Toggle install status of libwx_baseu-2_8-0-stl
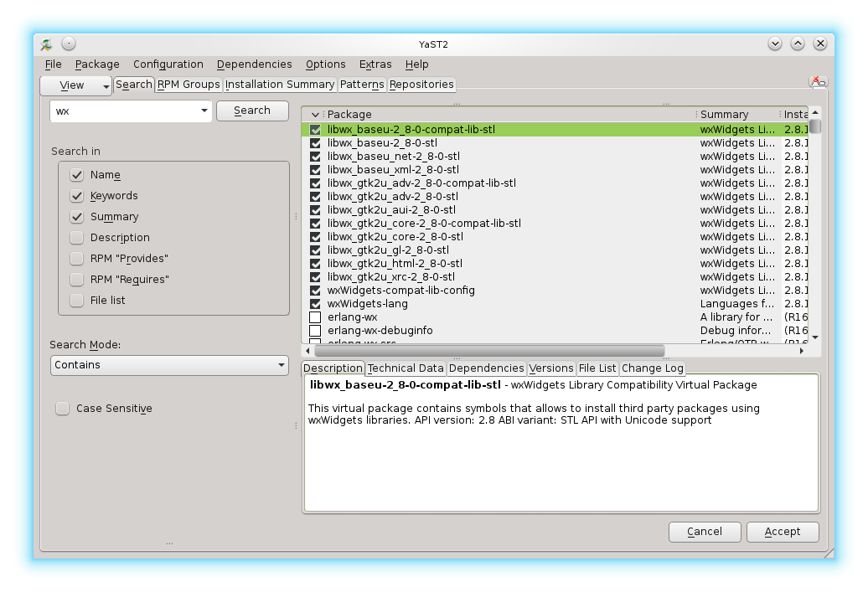 point(315,142)
